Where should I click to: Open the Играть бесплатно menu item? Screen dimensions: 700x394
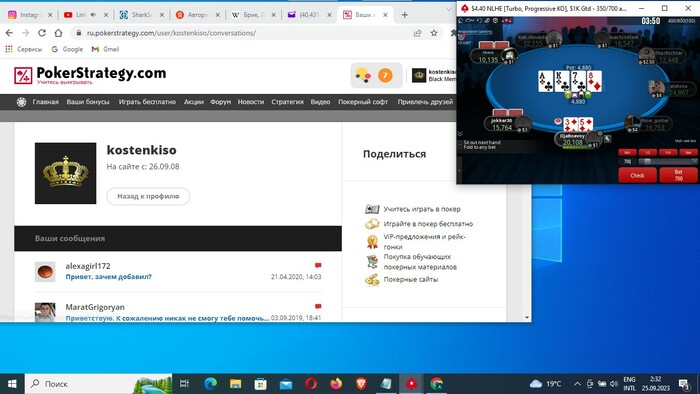point(147,102)
